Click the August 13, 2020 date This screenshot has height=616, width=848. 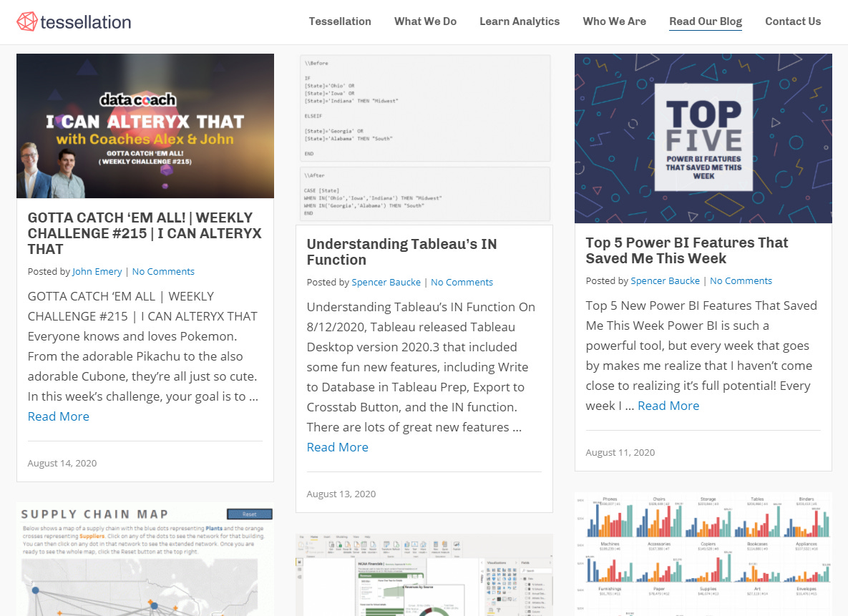[x=341, y=494]
